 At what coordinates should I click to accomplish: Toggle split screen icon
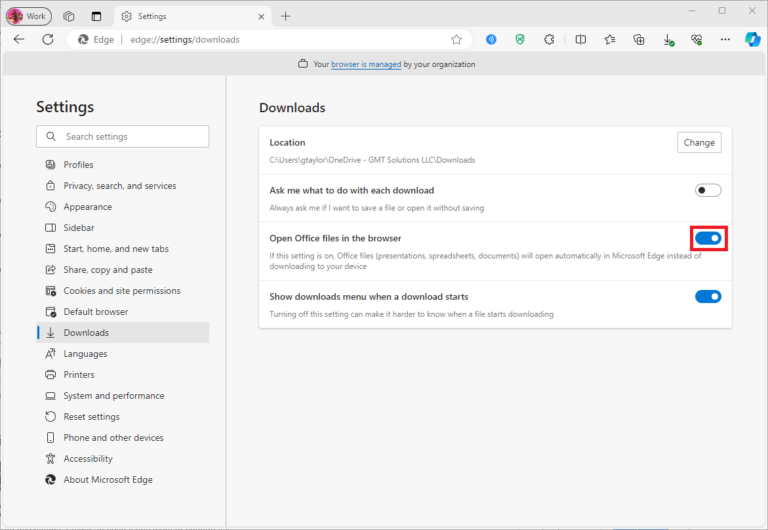(580, 40)
